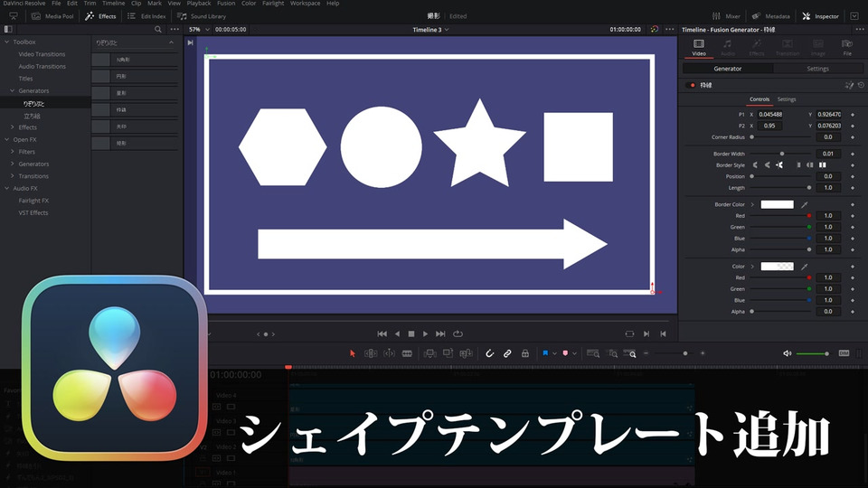The image size is (868, 488).
Task: Select the Blade Edit Mode tool
Action: point(407,353)
